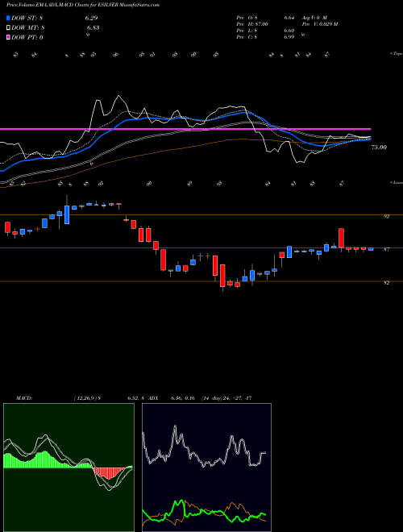This screenshot has width=403, height=532.
Task: Click the 'Pre O: 8' open value label
Action: [247, 17]
